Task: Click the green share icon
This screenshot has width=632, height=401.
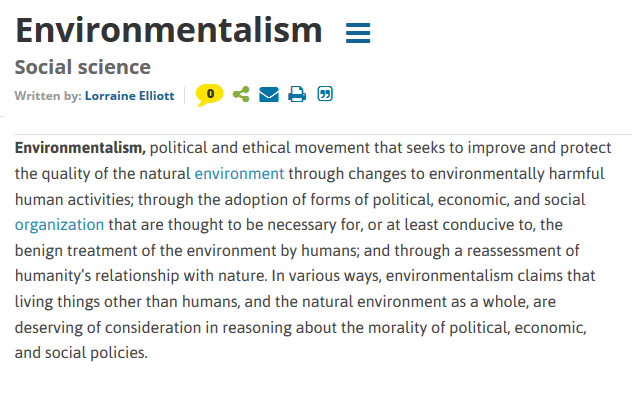Action: [241, 94]
